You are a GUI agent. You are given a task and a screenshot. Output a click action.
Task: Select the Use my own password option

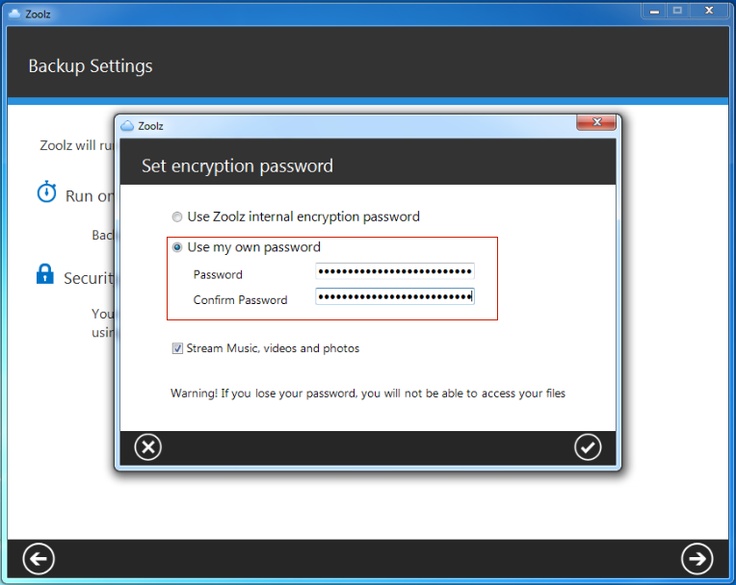click(x=178, y=247)
